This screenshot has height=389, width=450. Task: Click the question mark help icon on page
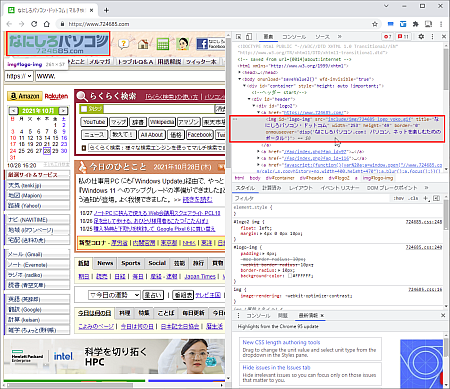124,44
